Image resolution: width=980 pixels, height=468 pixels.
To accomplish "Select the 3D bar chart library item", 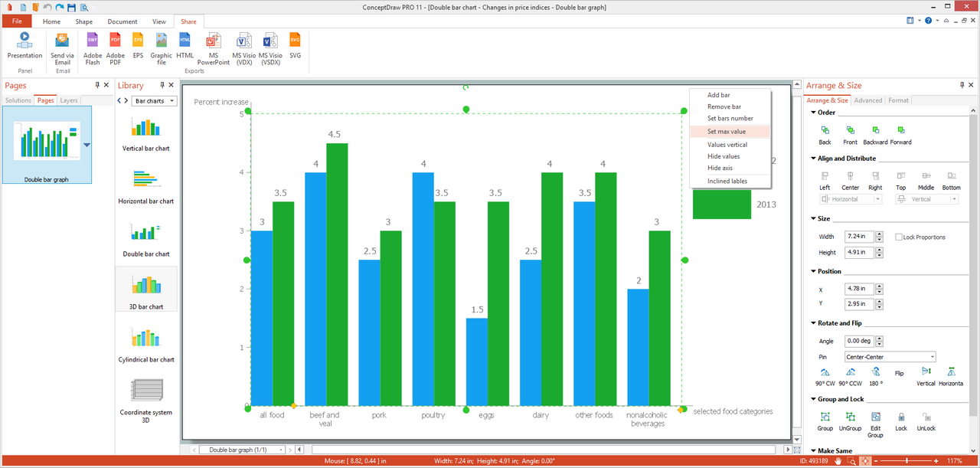I will point(145,289).
